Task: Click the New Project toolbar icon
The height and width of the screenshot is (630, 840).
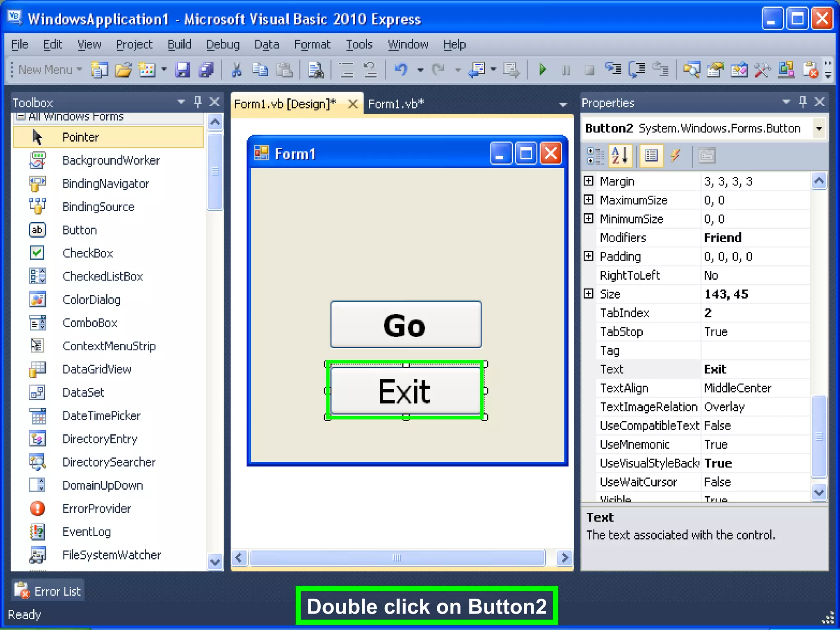Action: click(99, 70)
